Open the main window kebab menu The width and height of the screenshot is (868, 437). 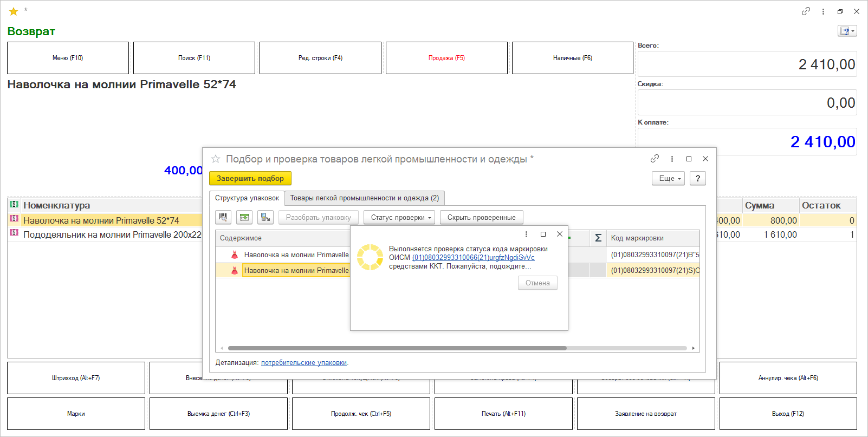[x=823, y=11]
